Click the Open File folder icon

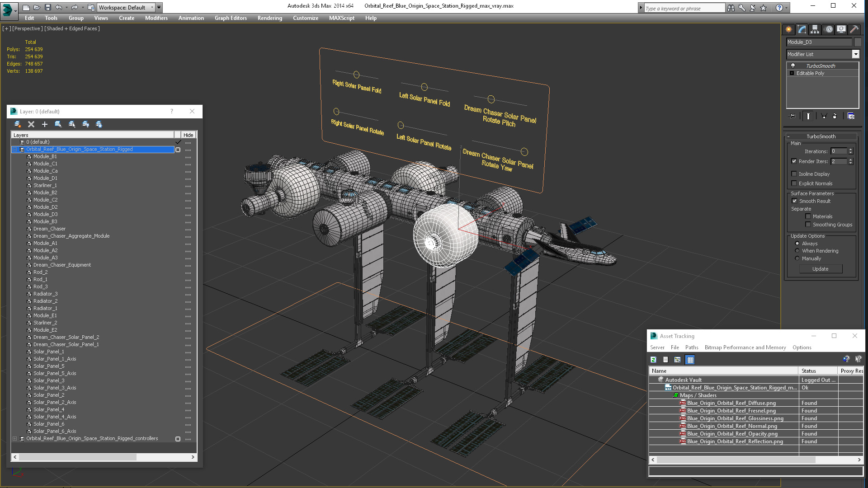pos(37,7)
